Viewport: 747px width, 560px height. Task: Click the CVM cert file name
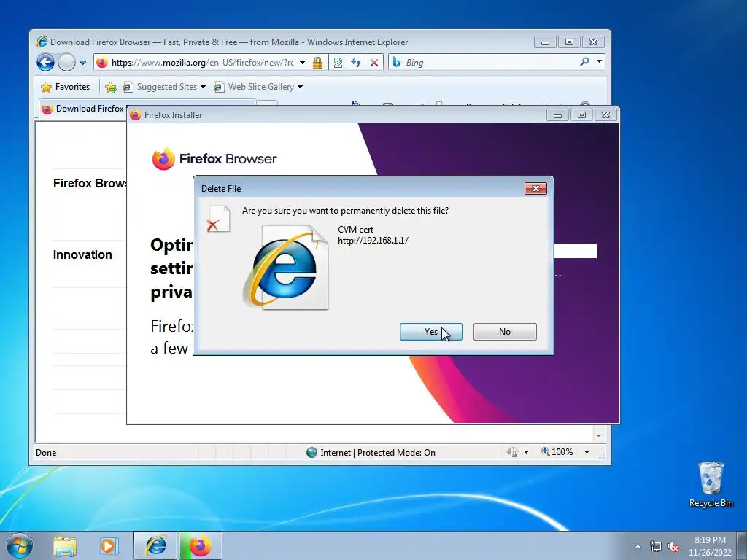356,230
